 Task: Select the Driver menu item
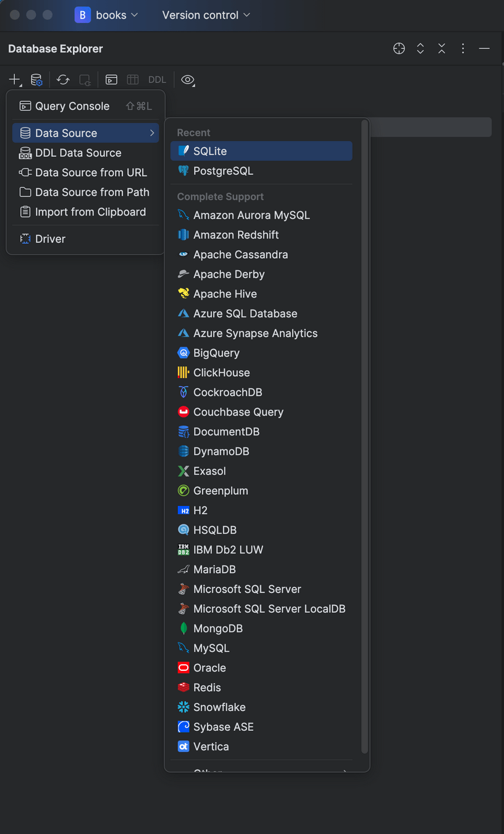click(x=85, y=239)
